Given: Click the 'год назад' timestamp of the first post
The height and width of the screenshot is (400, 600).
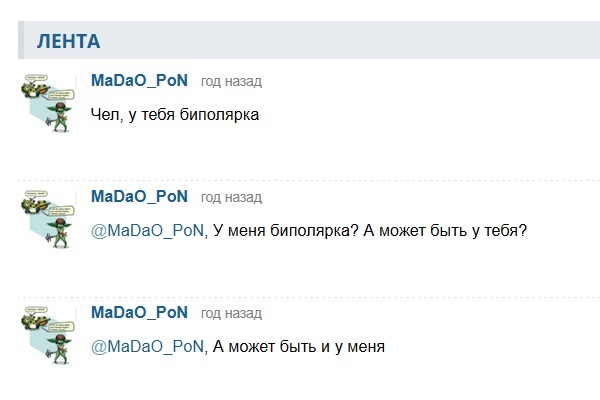Looking at the screenshot, I should coord(232,81).
